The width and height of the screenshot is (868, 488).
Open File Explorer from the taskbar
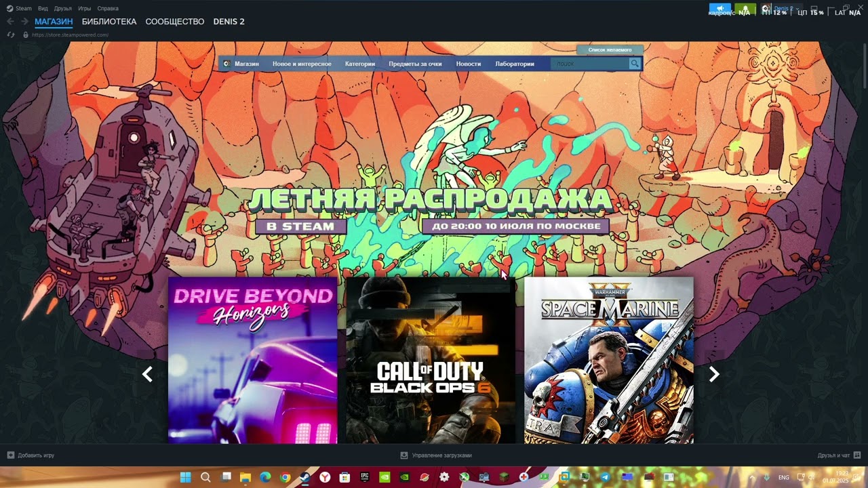tap(245, 477)
